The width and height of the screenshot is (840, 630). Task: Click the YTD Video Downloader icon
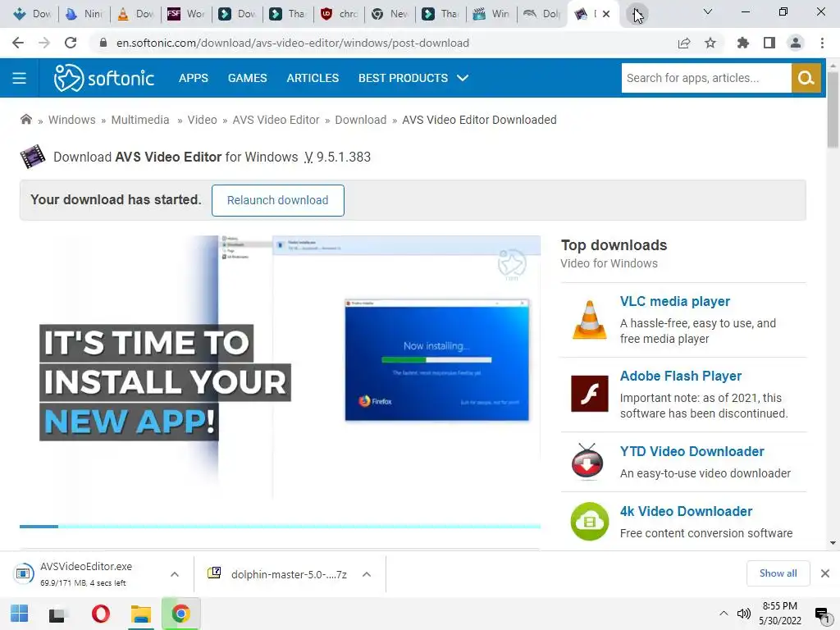(587, 461)
